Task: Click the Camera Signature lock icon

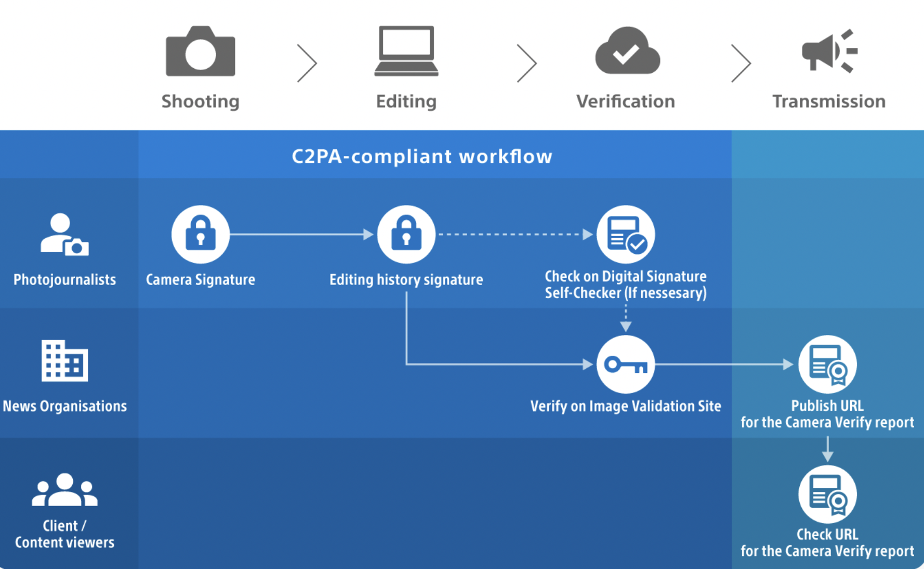Action: click(201, 234)
